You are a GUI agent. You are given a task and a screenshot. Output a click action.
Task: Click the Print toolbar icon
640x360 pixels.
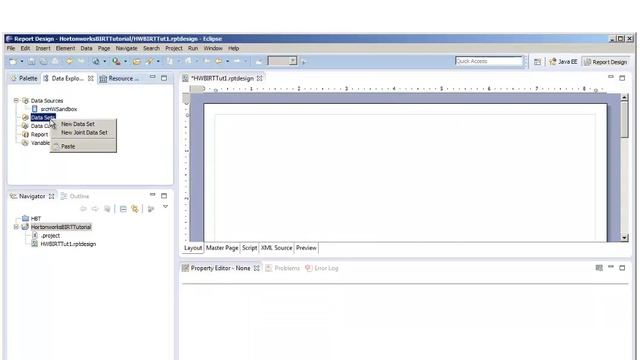pyautogui.click(x=55, y=62)
